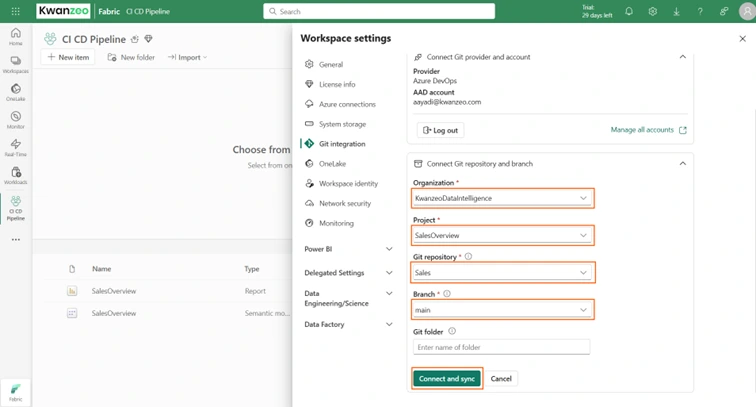
Task: Click the Cancel button
Action: tap(501, 379)
